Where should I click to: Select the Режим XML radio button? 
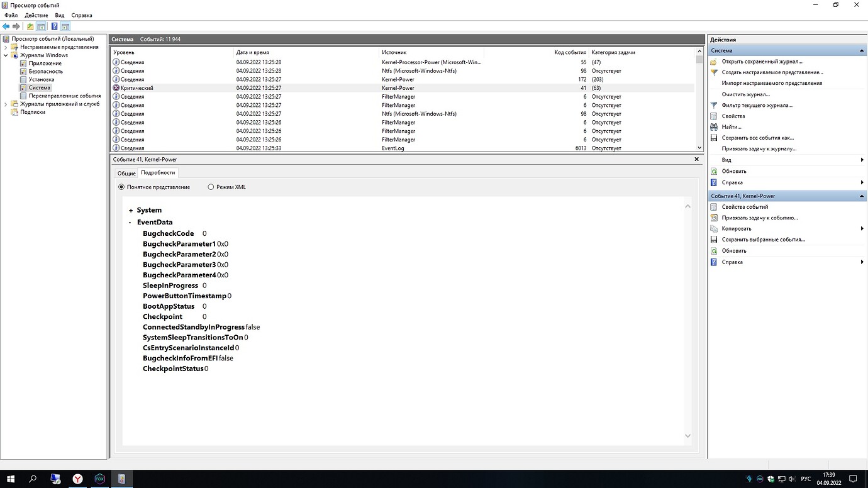click(211, 187)
